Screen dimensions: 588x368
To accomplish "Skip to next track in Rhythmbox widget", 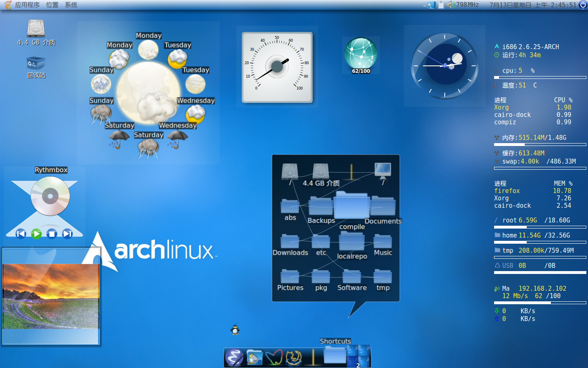I will [67, 234].
